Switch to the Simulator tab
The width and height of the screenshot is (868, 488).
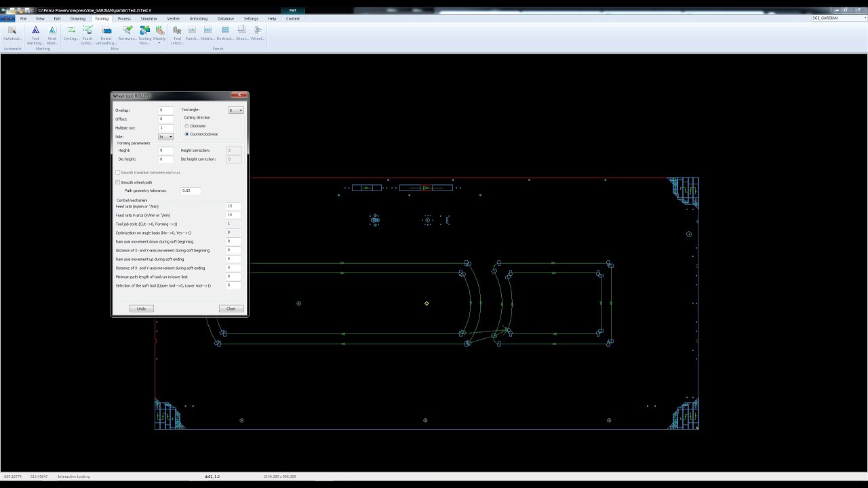tap(149, 18)
